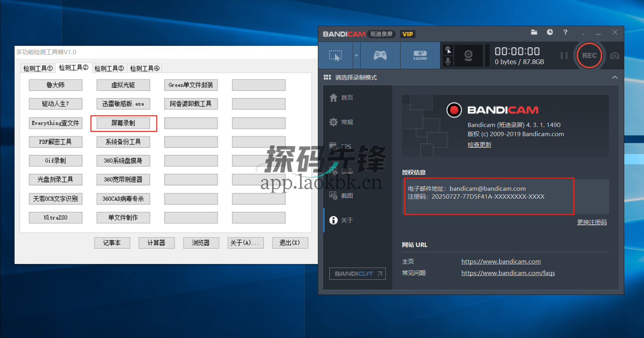Click the 屏幕录制 button
644x338 pixels.
123,123
